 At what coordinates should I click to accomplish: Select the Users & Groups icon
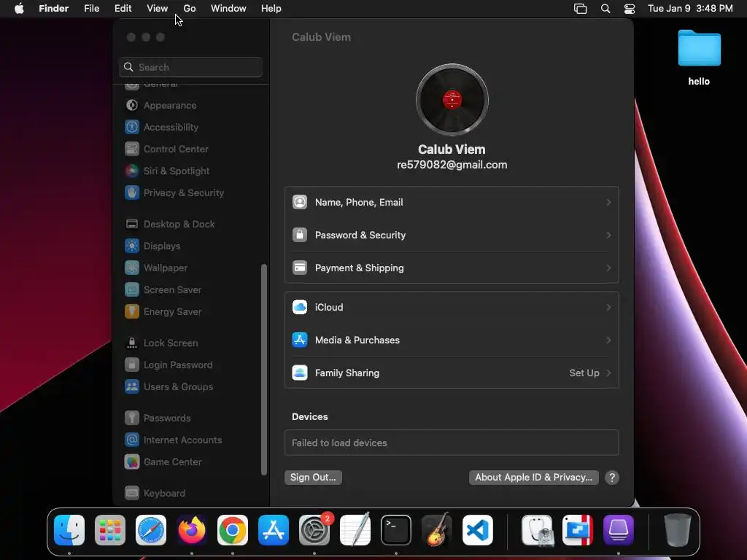132,387
